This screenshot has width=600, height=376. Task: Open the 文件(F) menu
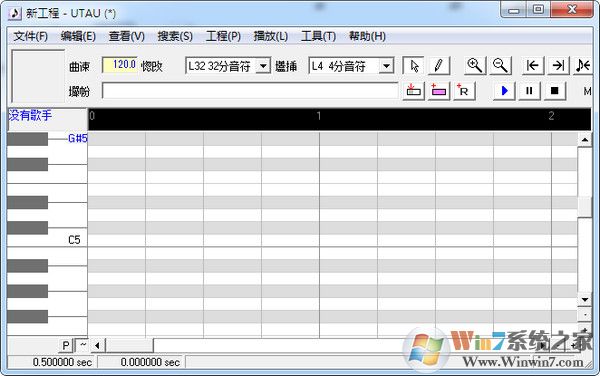coord(31,36)
